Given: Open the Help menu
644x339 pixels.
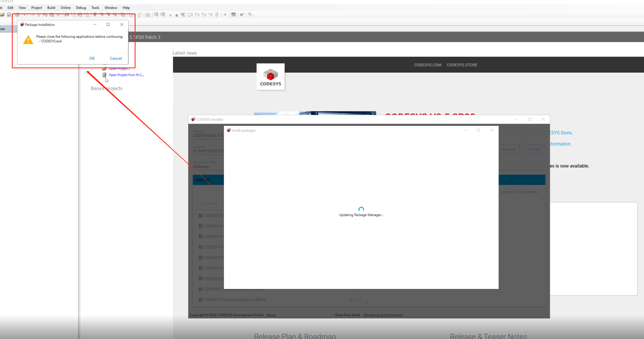Looking at the screenshot, I should (x=126, y=8).
